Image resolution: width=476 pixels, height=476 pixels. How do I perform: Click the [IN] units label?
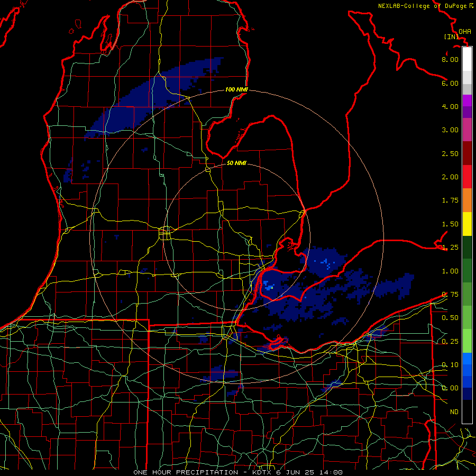tap(452, 36)
